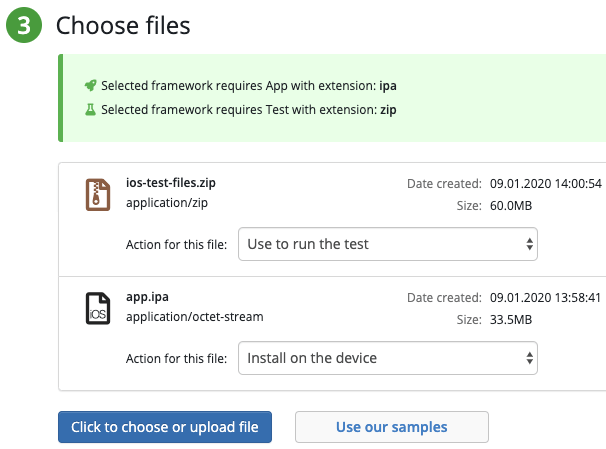Click the rocket icon for App requirement
606x449 pixels.
click(90, 86)
